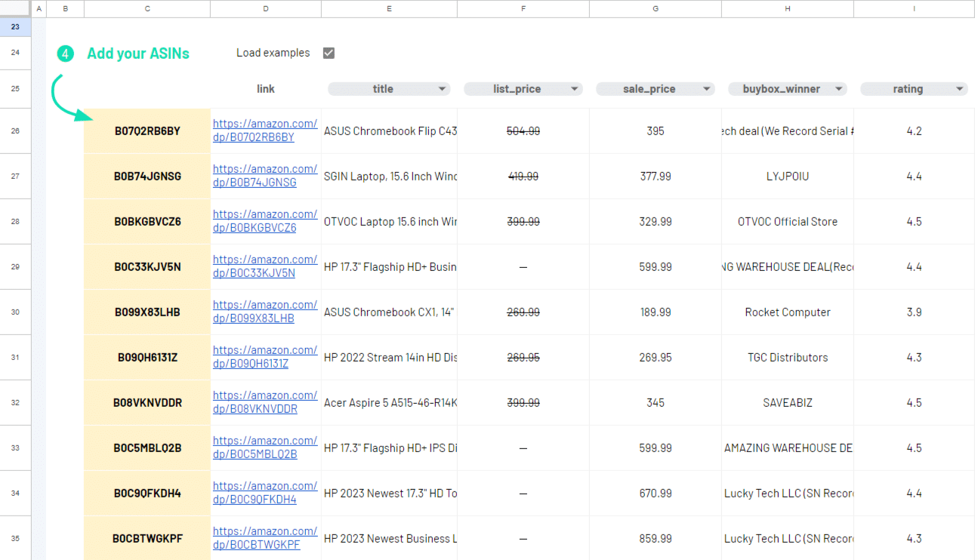Click the link column header cell

click(x=266, y=89)
